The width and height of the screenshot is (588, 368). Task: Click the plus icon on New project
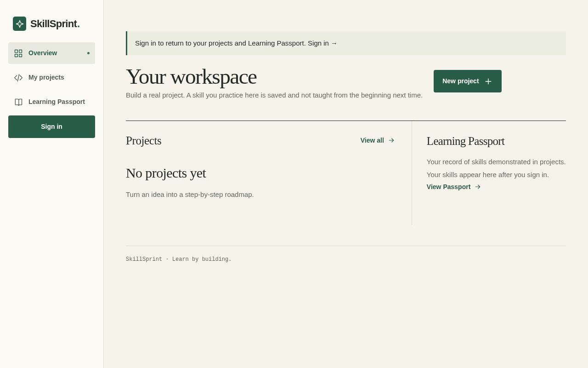488,81
